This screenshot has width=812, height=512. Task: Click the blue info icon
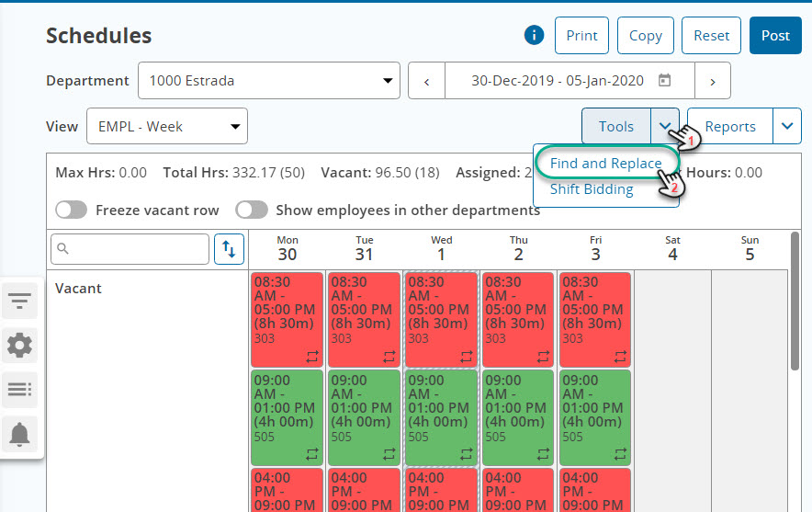click(x=534, y=35)
